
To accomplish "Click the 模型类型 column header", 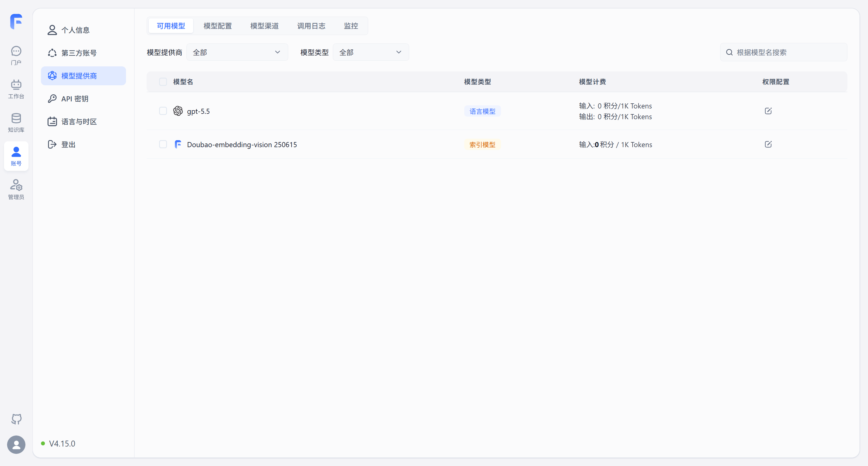I will point(478,82).
